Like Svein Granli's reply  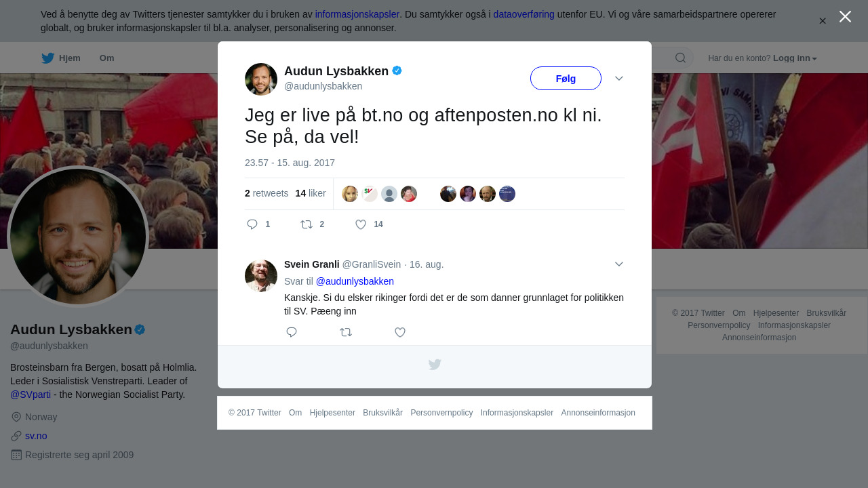click(x=400, y=332)
